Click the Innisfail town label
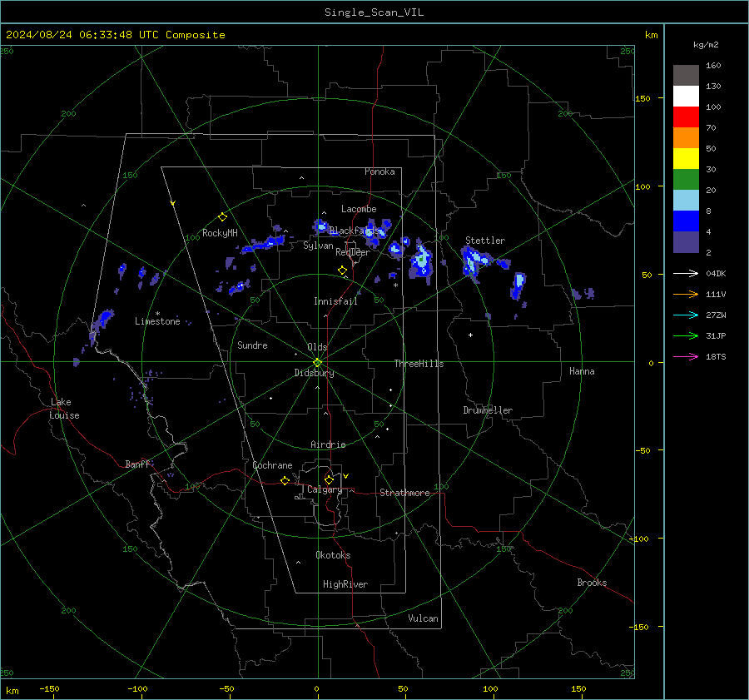 (335, 301)
